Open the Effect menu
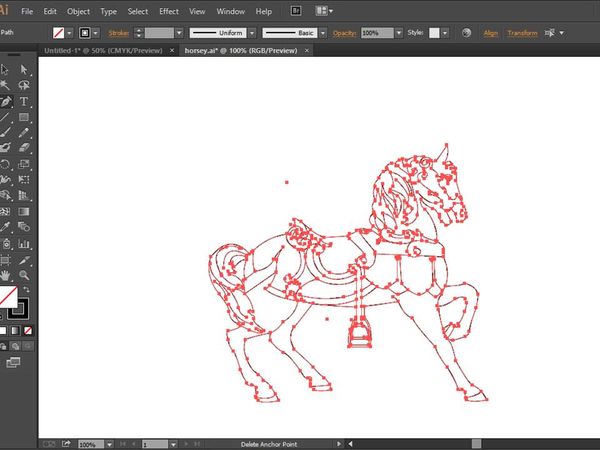 click(169, 11)
